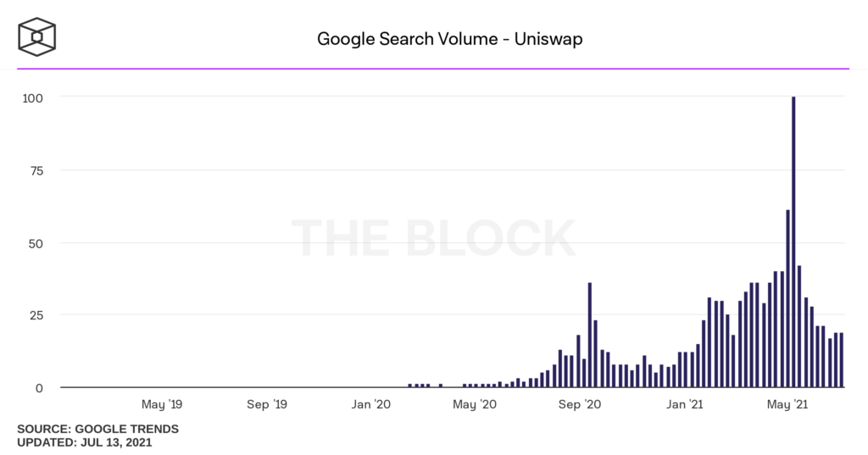Click the tall September 2020 spike bar
868x455 pixels.
(590, 335)
